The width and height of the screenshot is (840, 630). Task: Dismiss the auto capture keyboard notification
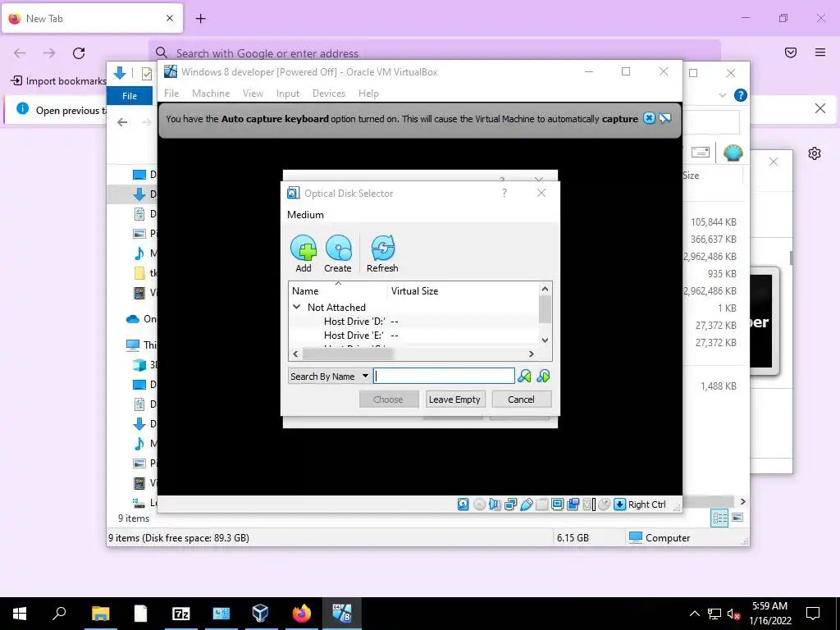click(x=649, y=118)
